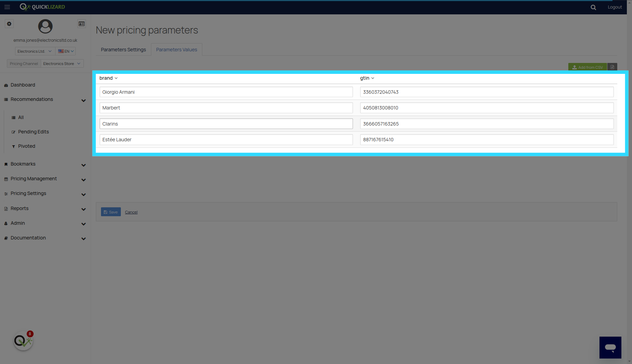The image size is (632, 364).
Task: Open the brand column header dropdown
Action: click(x=108, y=78)
